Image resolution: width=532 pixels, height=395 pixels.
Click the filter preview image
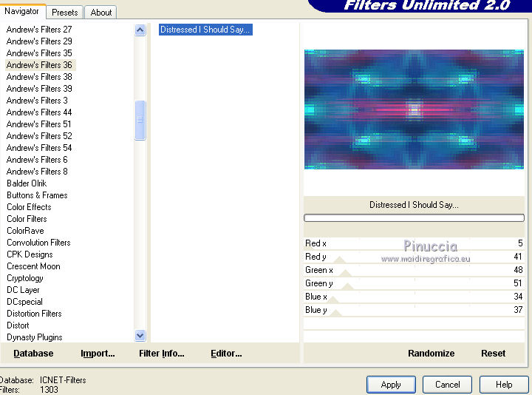[414, 109]
